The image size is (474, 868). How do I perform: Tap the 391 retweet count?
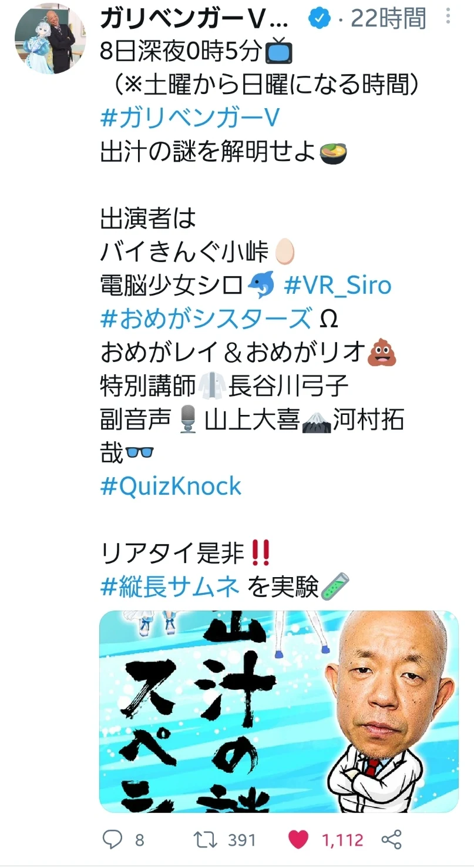(x=242, y=840)
